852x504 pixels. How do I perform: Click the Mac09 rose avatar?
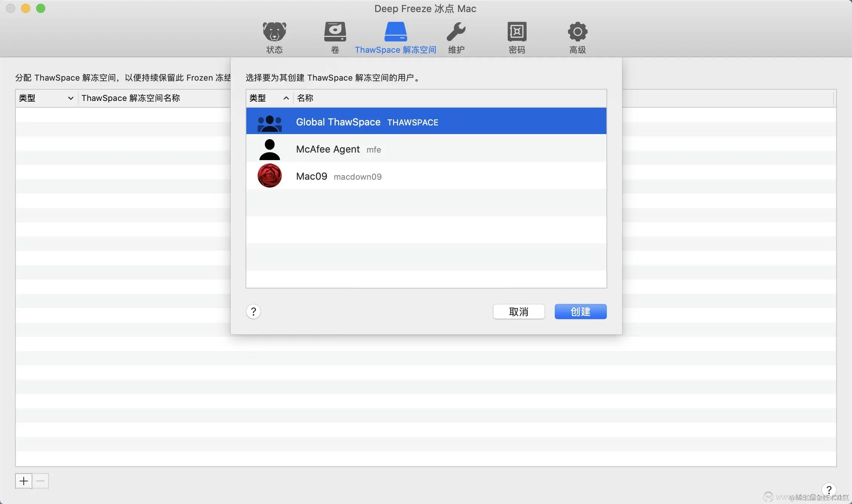(x=269, y=176)
